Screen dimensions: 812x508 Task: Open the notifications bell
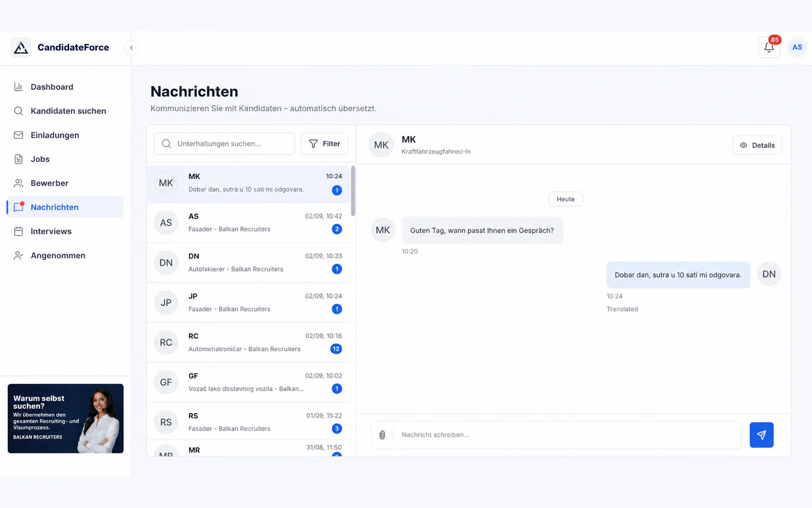769,47
